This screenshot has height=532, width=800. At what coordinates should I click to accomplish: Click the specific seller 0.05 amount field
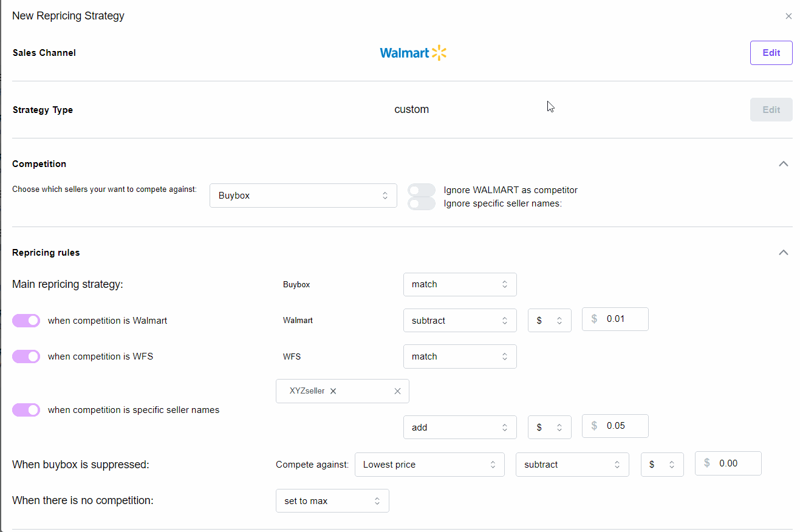coord(623,426)
